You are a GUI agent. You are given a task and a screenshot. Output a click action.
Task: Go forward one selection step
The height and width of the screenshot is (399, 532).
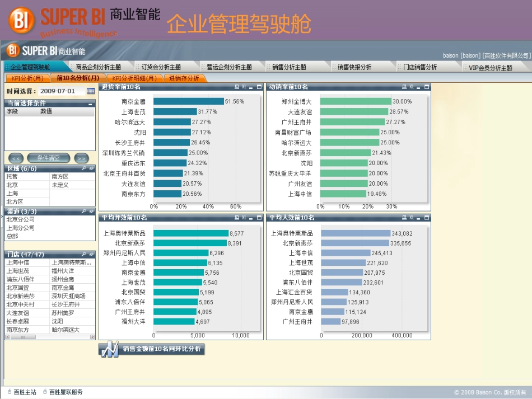click(x=81, y=158)
